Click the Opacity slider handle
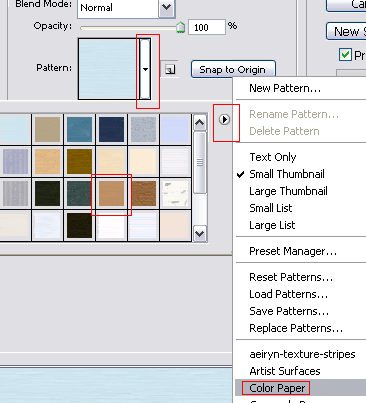This screenshot has height=403, width=366. coord(180,28)
